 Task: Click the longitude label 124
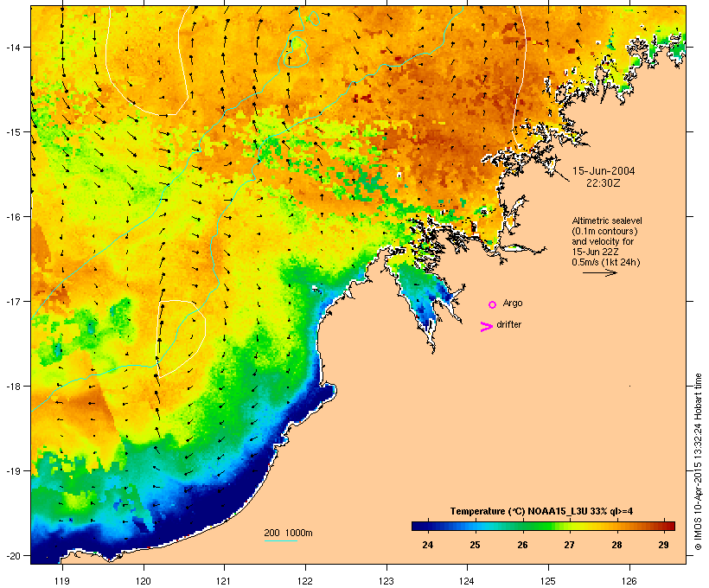coord(467,581)
